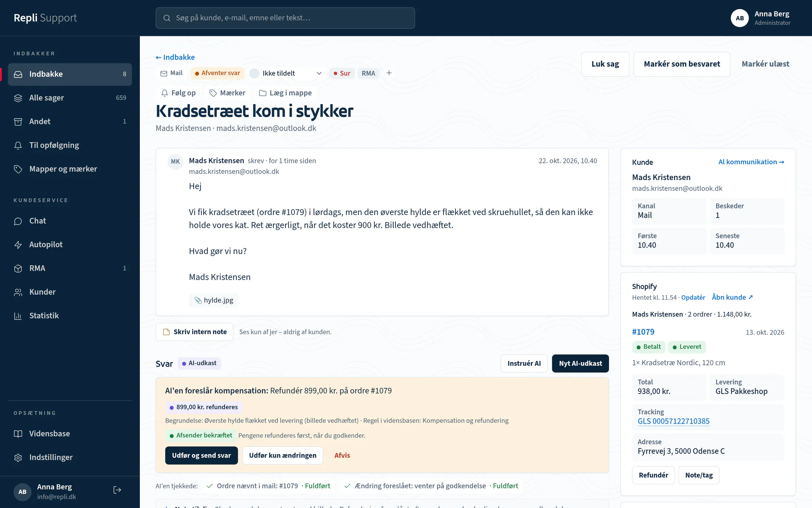Open the hylde.jpg attachment
The image size is (812, 508).
click(x=214, y=300)
